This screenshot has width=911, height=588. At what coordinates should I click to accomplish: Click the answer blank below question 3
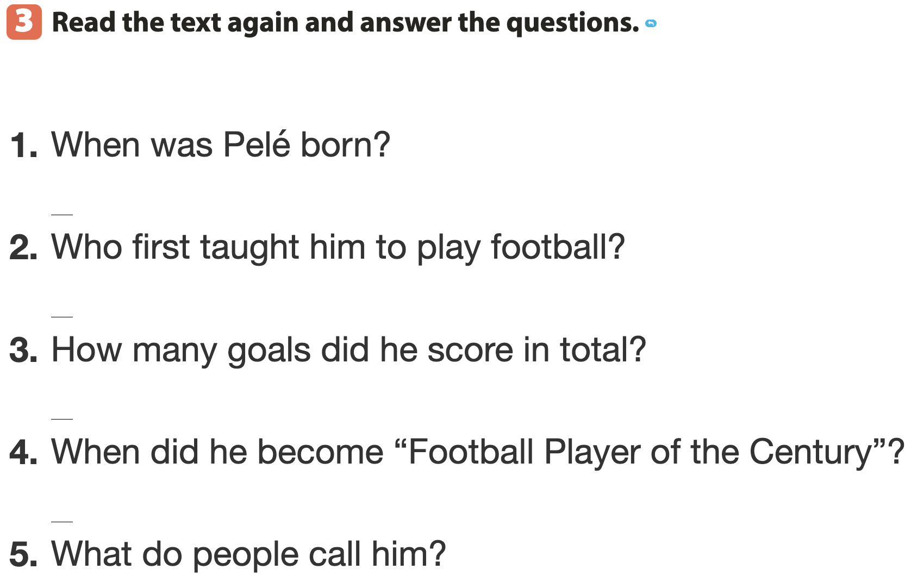pyautogui.click(x=62, y=418)
